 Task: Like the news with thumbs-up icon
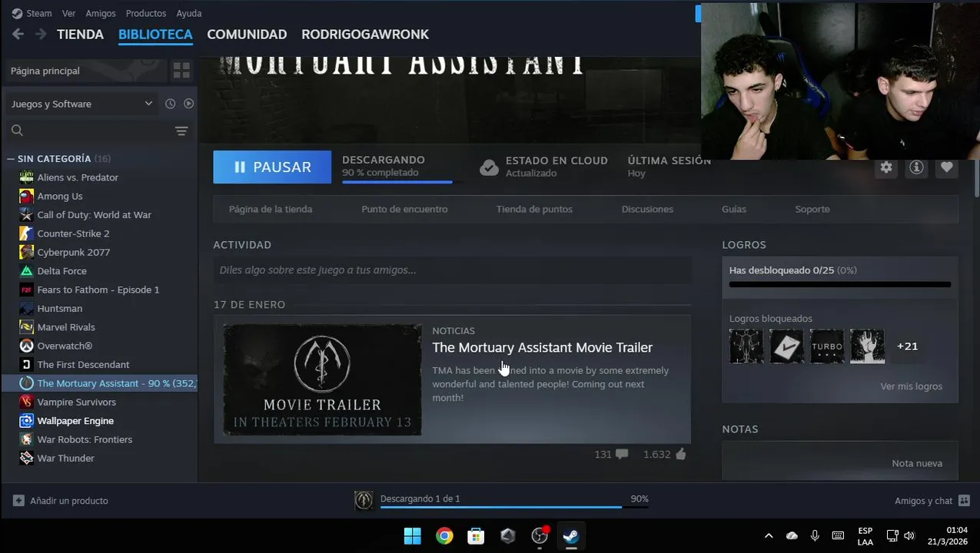680,454
